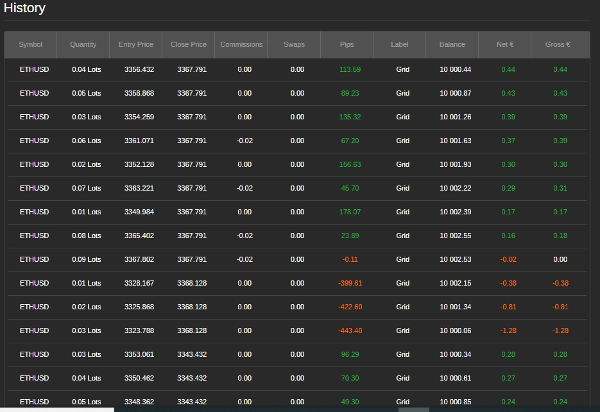This screenshot has height=412, width=600.
Task: Sort trades by Pips header
Action: (x=347, y=45)
